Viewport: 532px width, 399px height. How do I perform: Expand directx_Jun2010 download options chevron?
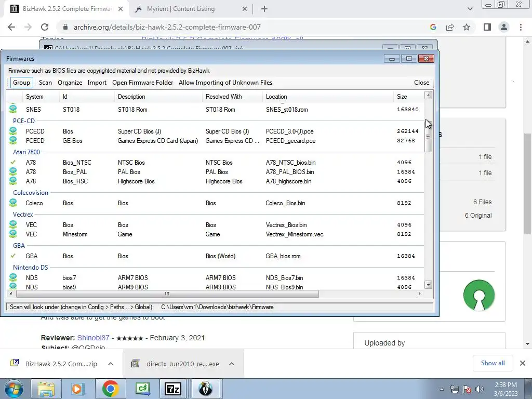tap(232, 364)
